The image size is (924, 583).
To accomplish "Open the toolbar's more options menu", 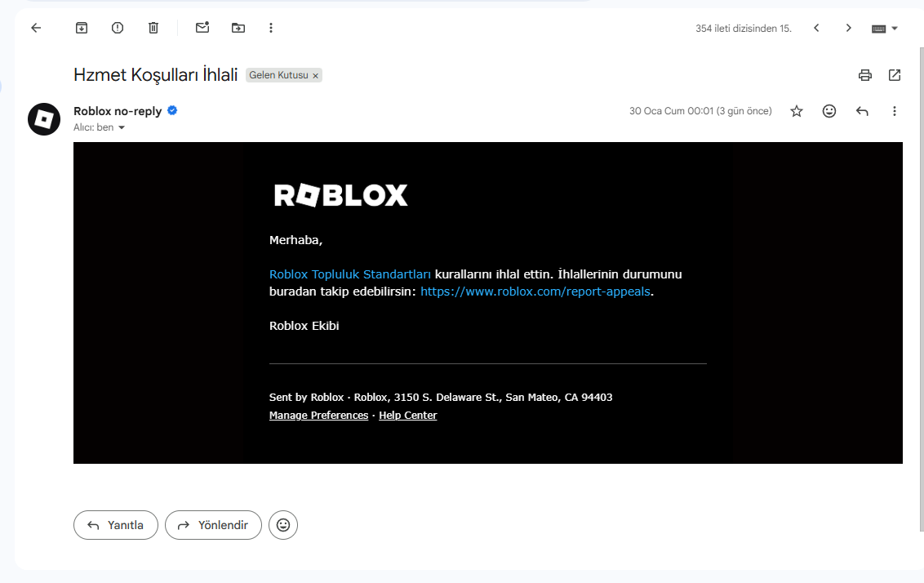I will point(271,28).
